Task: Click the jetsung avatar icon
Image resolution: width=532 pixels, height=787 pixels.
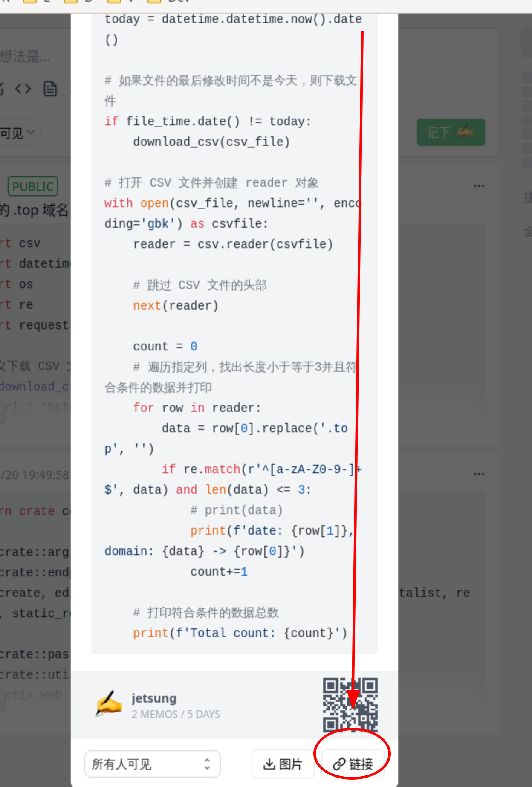Action: click(x=109, y=704)
